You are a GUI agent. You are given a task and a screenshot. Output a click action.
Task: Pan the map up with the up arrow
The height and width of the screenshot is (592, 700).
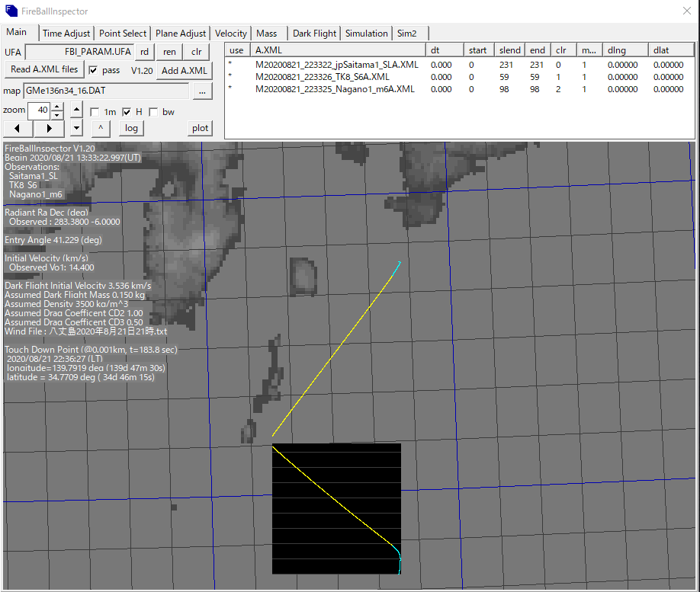pos(77,110)
